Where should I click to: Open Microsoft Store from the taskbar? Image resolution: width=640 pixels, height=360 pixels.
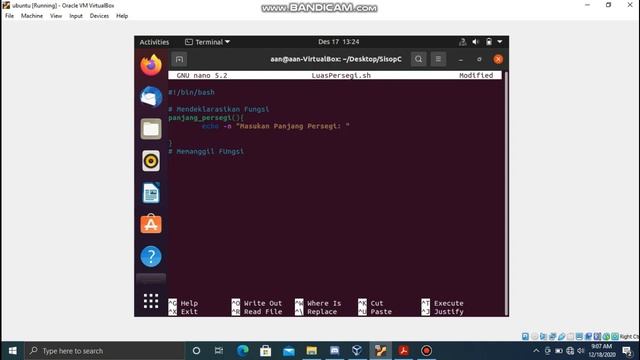[x=266, y=351]
